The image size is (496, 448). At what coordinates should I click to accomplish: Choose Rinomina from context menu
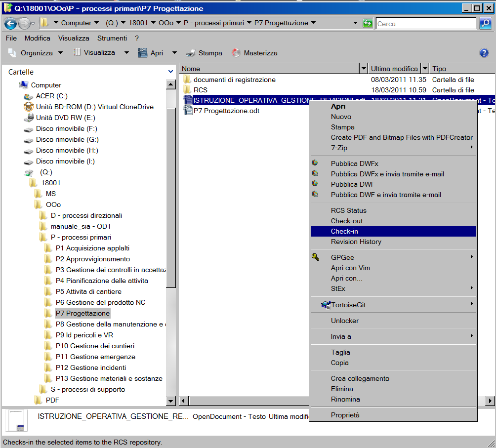point(393,399)
